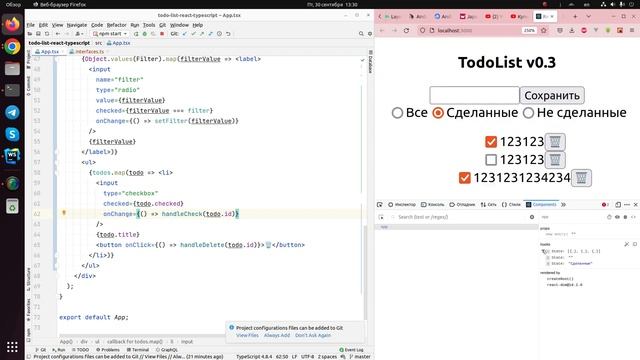This screenshot has width=640, height=360.
Task: Click the DevTools element picker icon
Action: 380,204
